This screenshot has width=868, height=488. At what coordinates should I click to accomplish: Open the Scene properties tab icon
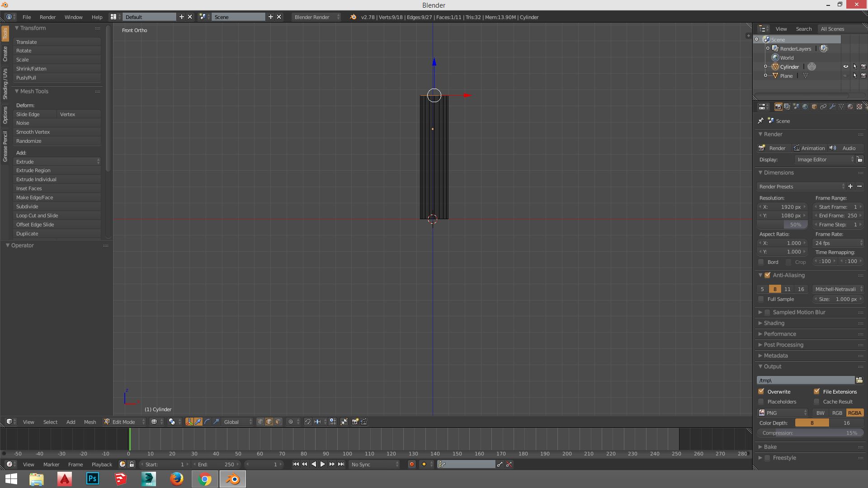click(x=796, y=107)
